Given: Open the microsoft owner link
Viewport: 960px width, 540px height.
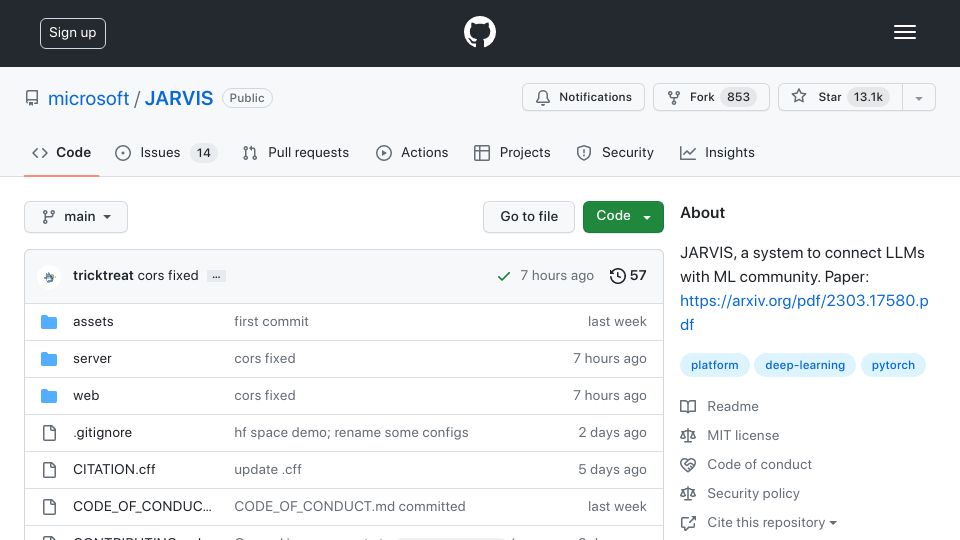Looking at the screenshot, I should (x=88, y=98).
